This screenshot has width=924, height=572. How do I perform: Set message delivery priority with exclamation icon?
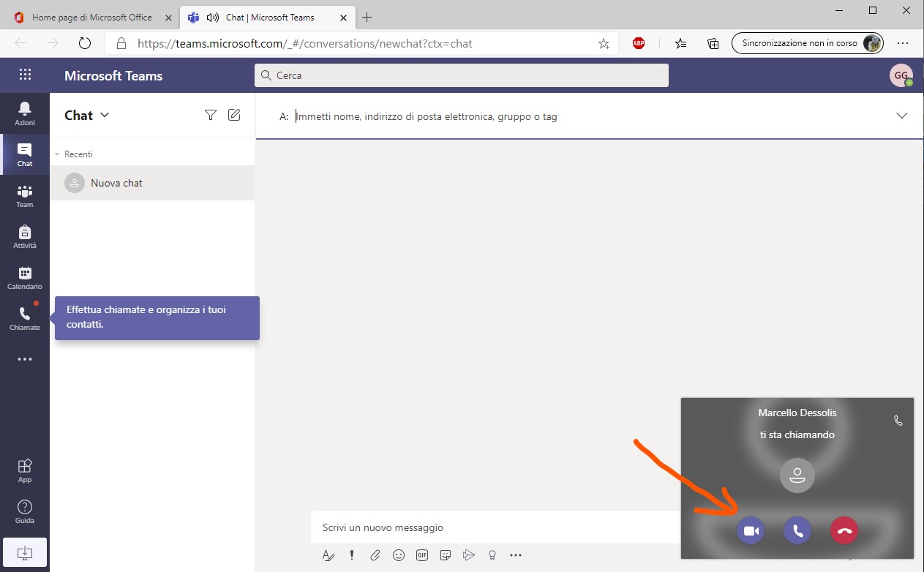352,555
